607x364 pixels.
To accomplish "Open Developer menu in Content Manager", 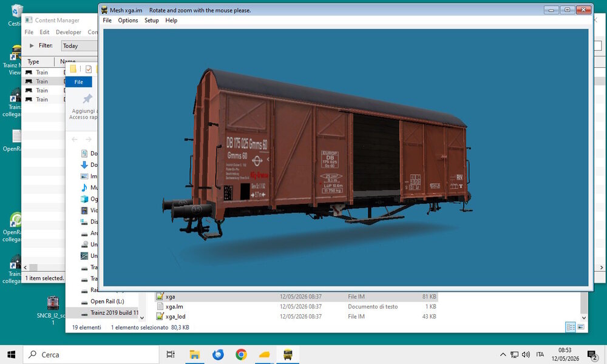I will pyautogui.click(x=69, y=32).
